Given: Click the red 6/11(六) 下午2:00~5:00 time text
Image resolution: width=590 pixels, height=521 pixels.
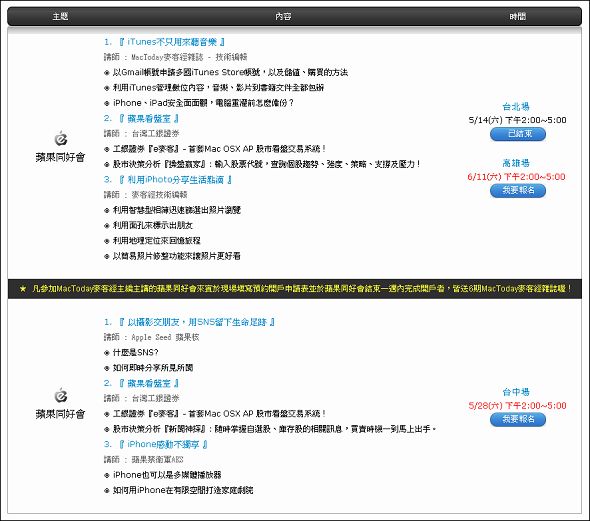Looking at the screenshot, I should (517, 177).
